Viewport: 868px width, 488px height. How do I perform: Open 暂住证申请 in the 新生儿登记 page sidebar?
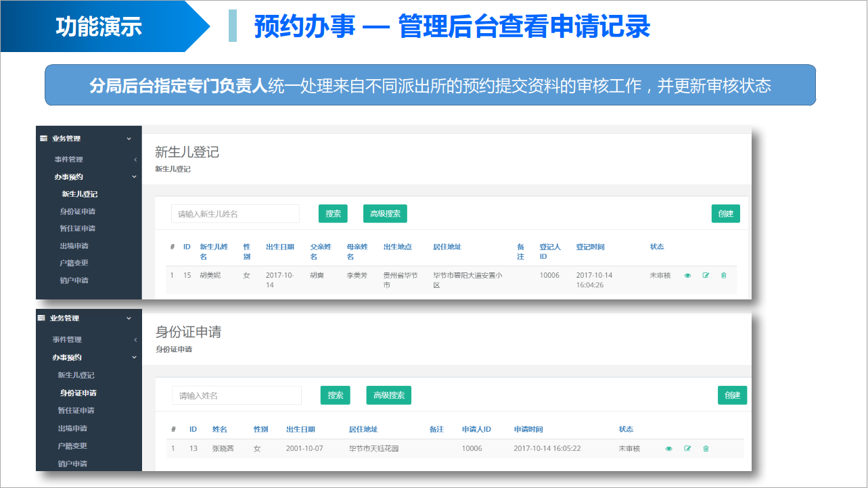(77, 228)
